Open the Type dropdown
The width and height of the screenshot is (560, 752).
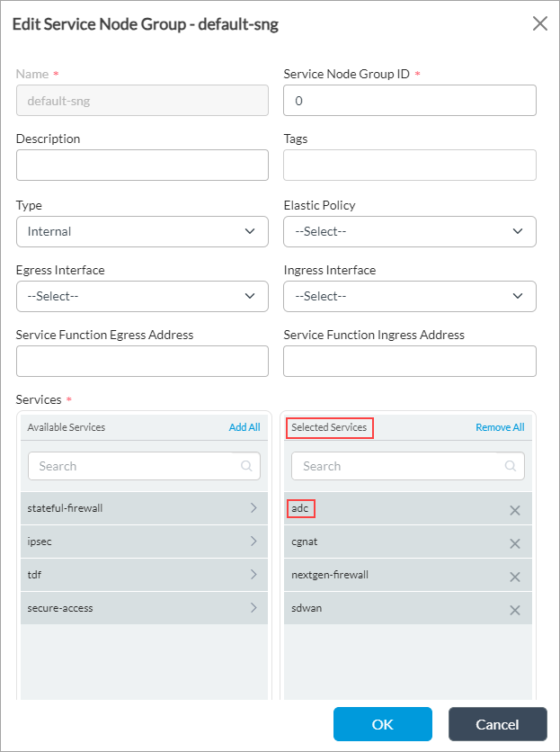pyautogui.click(x=142, y=231)
